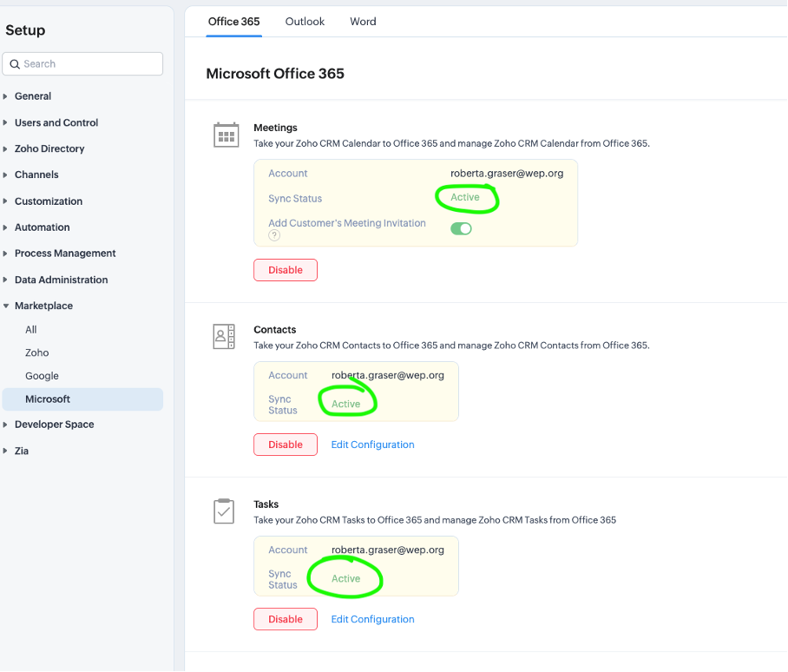Select the Office 365 tab

click(233, 22)
